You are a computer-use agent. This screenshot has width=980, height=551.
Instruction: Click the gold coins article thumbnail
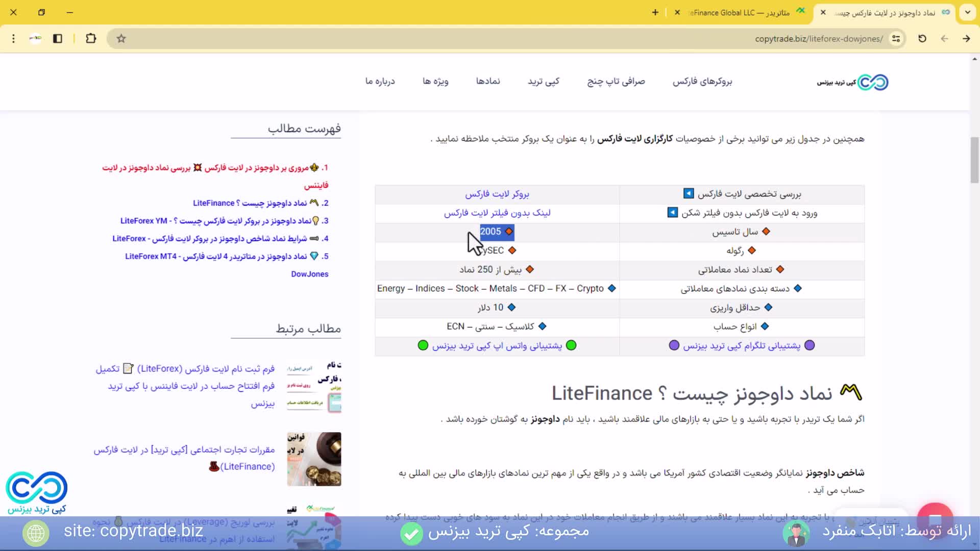point(314,459)
